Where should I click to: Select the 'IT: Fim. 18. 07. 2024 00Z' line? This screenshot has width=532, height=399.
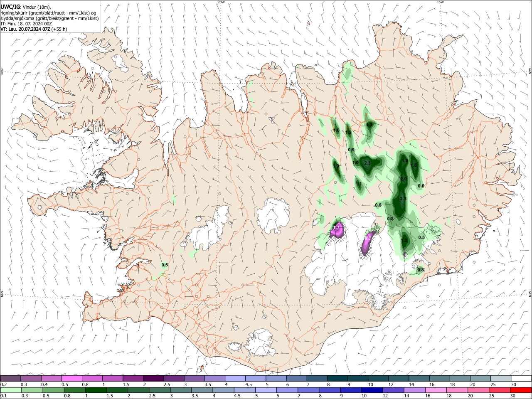click(x=26, y=24)
